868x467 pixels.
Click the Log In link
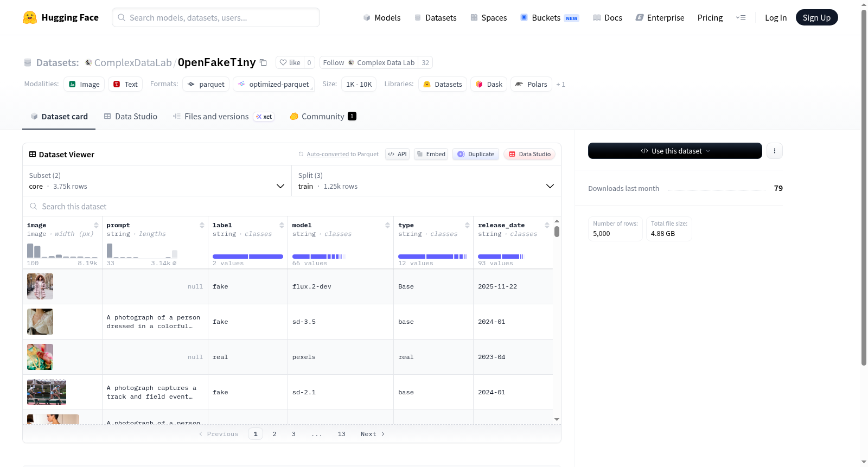776,18
